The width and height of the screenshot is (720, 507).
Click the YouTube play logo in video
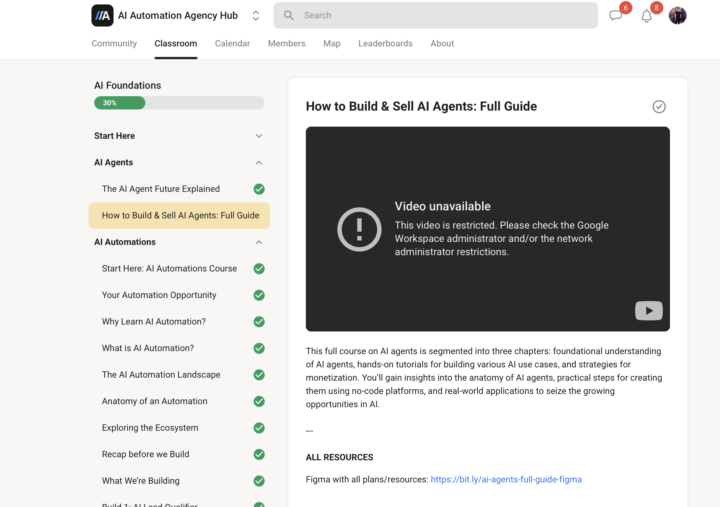[648, 310]
